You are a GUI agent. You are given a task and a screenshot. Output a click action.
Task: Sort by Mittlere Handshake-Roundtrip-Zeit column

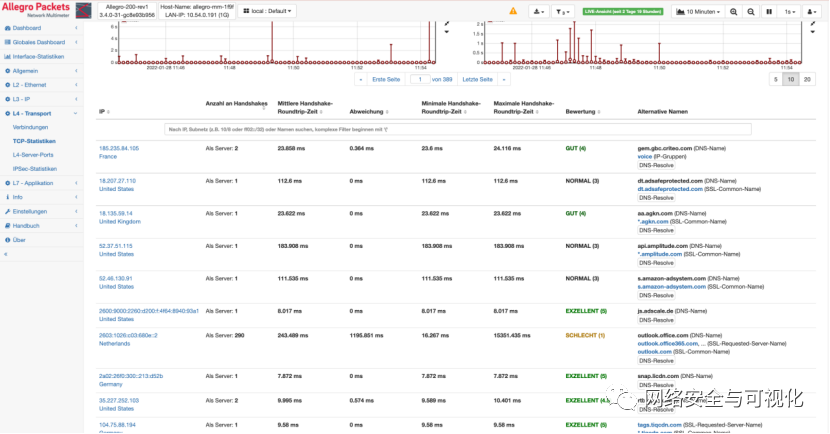pyautogui.click(x=305, y=107)
